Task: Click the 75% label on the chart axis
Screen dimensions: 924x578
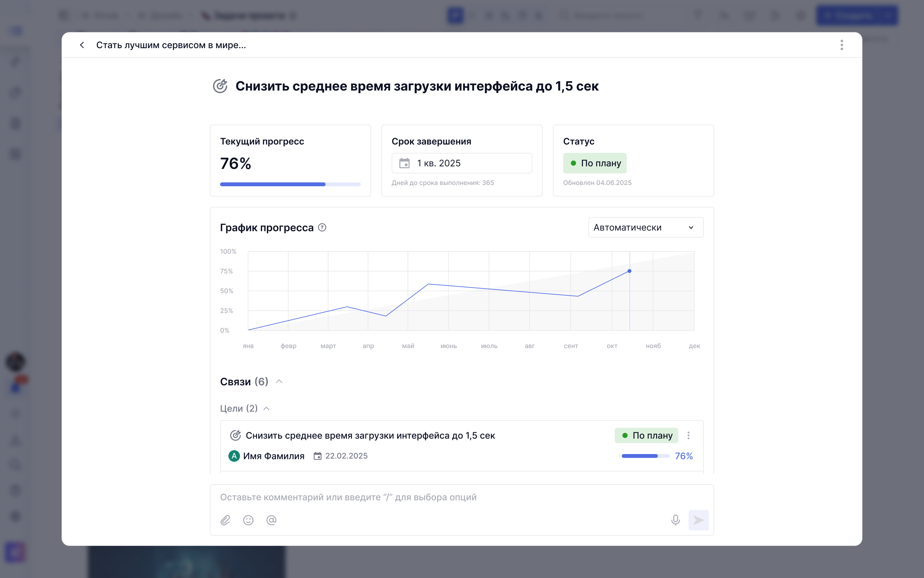Action: tap(226, 271)
